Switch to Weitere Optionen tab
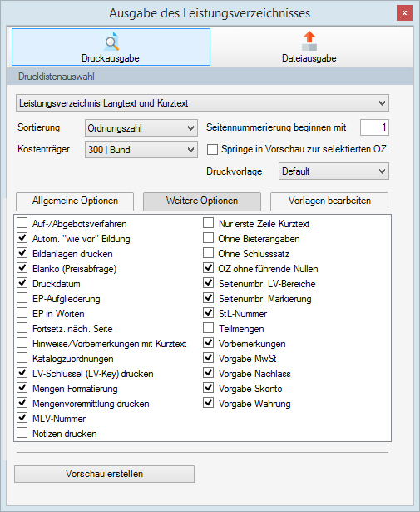 point(202,201)
